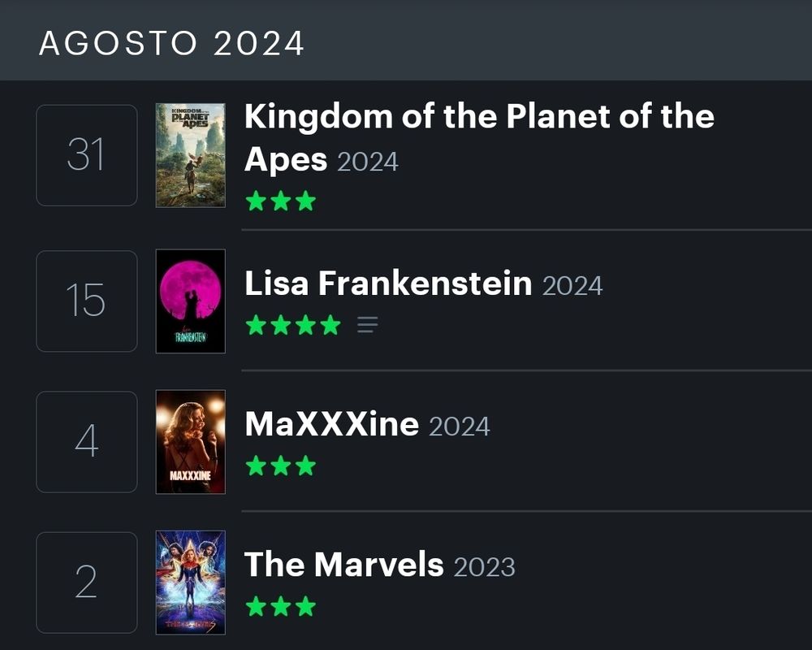The image size is (812, 650).
Task: Select the day 15 diary entry box
Action: tap(87, 301)
